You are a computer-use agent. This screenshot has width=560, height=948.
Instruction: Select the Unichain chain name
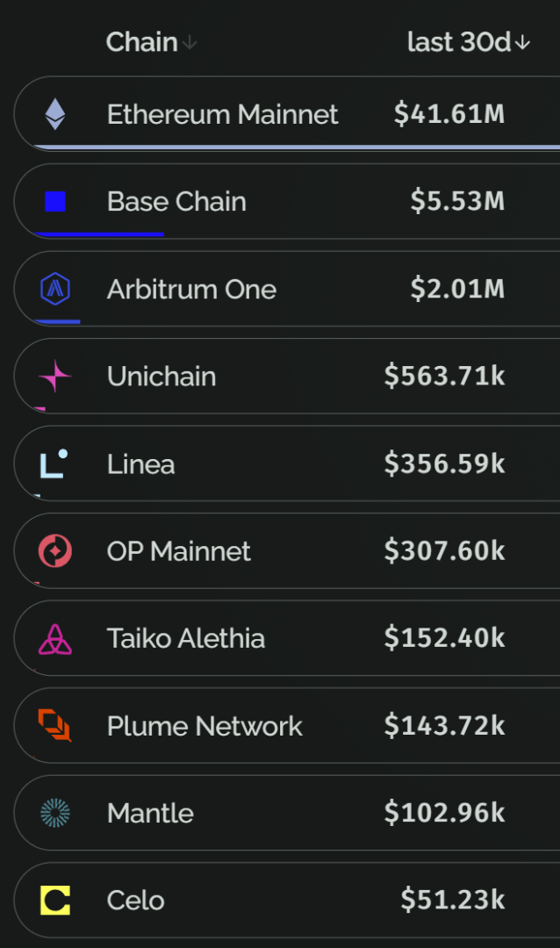[162, 376]
